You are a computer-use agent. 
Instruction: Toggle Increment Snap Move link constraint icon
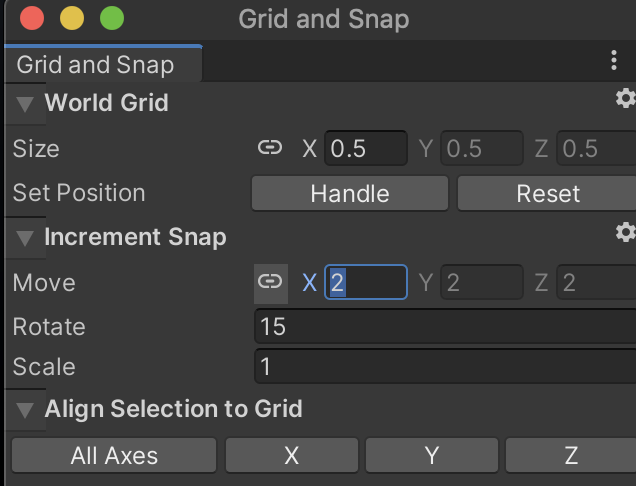point(271,284)
